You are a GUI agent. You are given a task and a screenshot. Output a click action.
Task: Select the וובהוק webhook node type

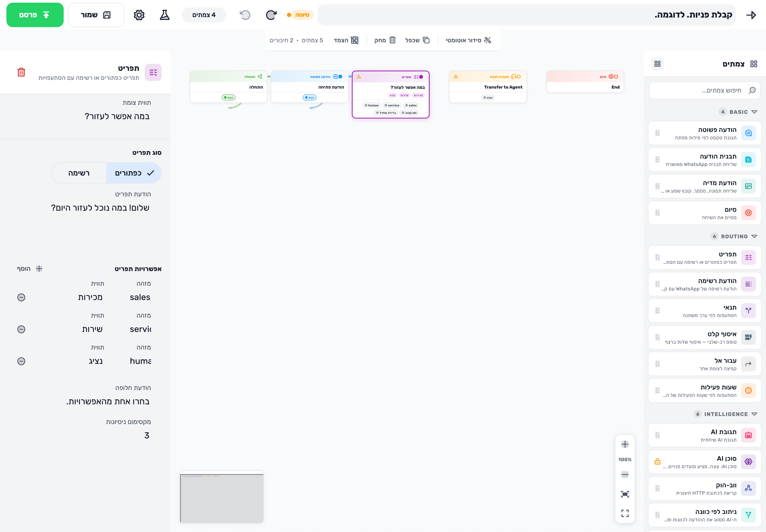click(x=705, y=488)
